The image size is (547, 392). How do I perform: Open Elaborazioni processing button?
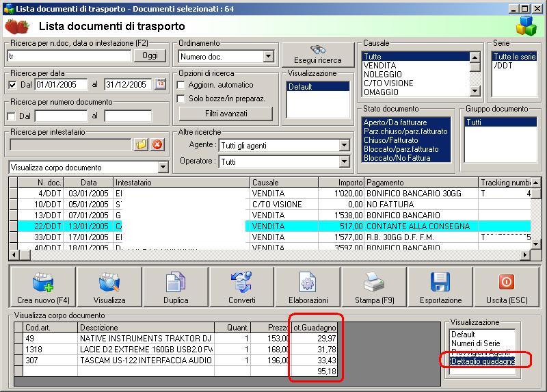(308, 287)
